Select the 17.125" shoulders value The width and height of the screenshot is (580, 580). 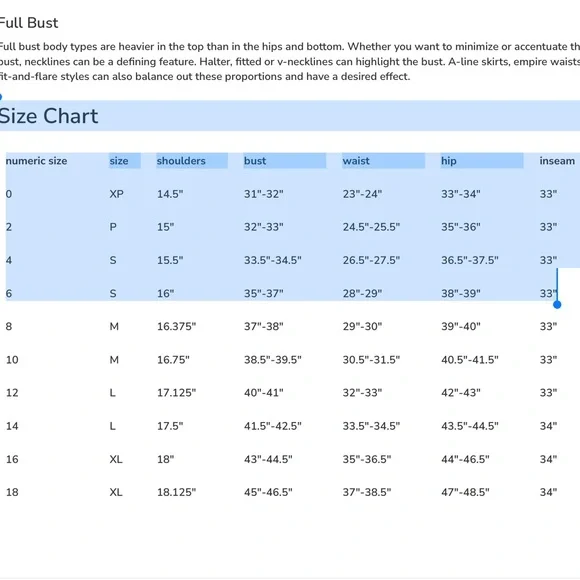[x=176, y=393]
